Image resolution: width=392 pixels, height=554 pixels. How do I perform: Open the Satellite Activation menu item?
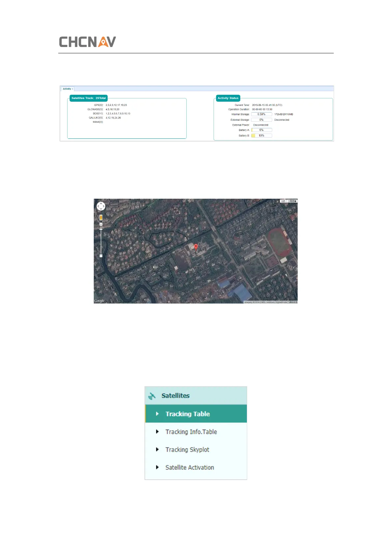tap(196, 467)
